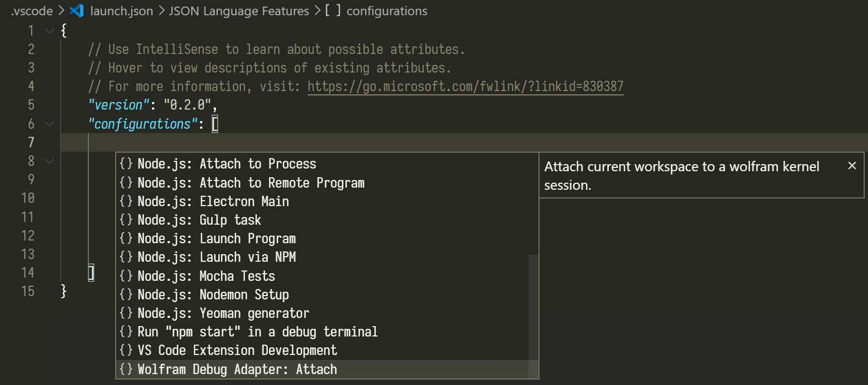Open the .vscode breadcrumb folder
Viewport: 868px width, 385px height.
[32, 11]
